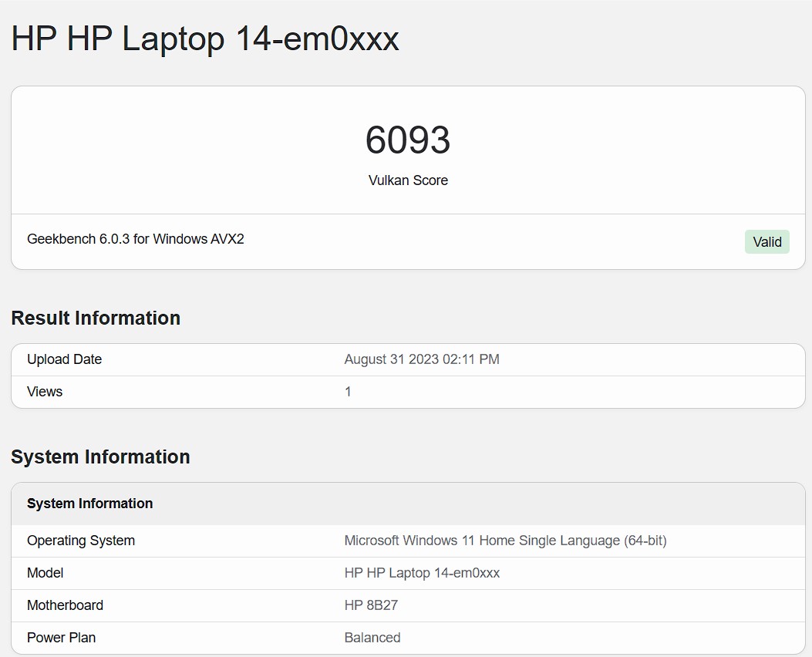The height and width of the screenshot is (657, 812).
Task: Click the green Valid badge
Action: (767, 242)
